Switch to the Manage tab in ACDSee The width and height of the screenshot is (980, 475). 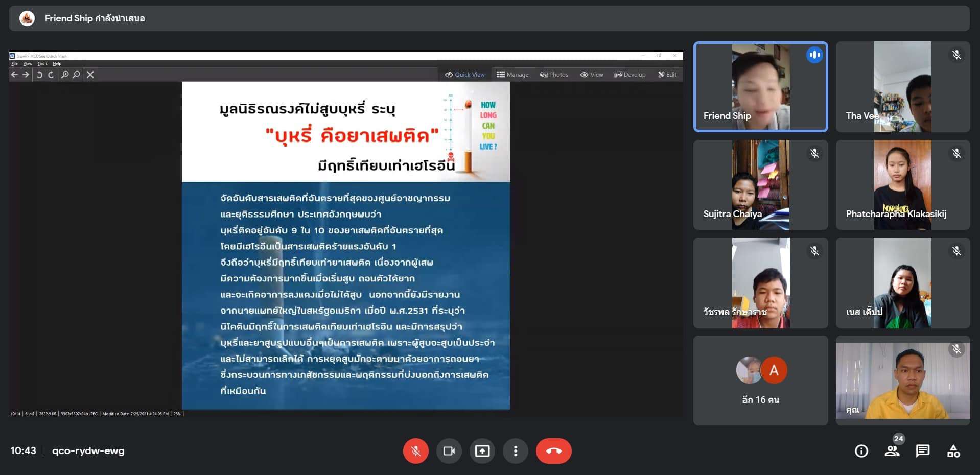tap(512, 75)
